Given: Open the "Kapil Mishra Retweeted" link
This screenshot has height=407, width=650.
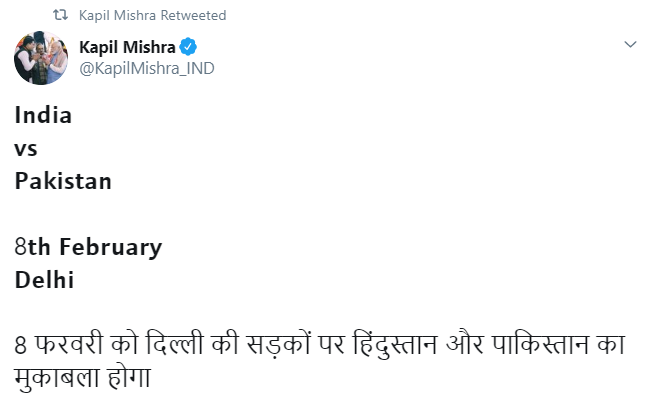Looking at the screenshot, I should point(152,16).
